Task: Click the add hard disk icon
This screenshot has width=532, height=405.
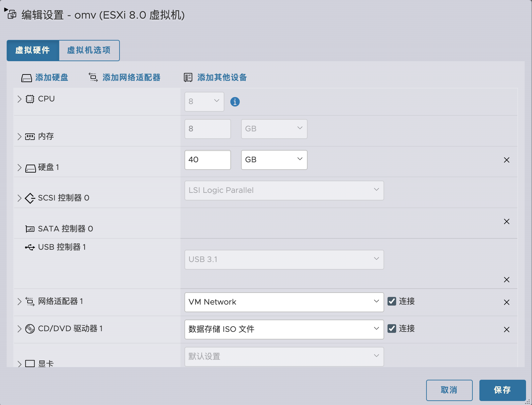Action: [27, 78]
